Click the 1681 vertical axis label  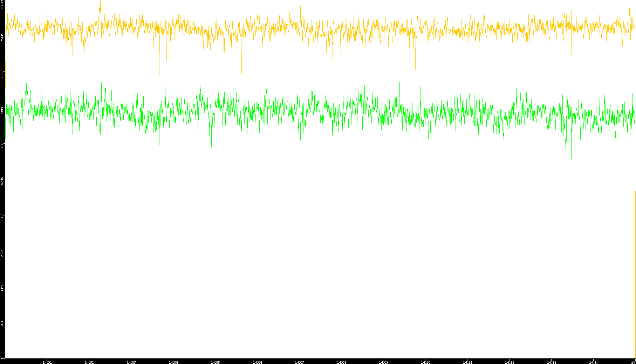[2, 289]
